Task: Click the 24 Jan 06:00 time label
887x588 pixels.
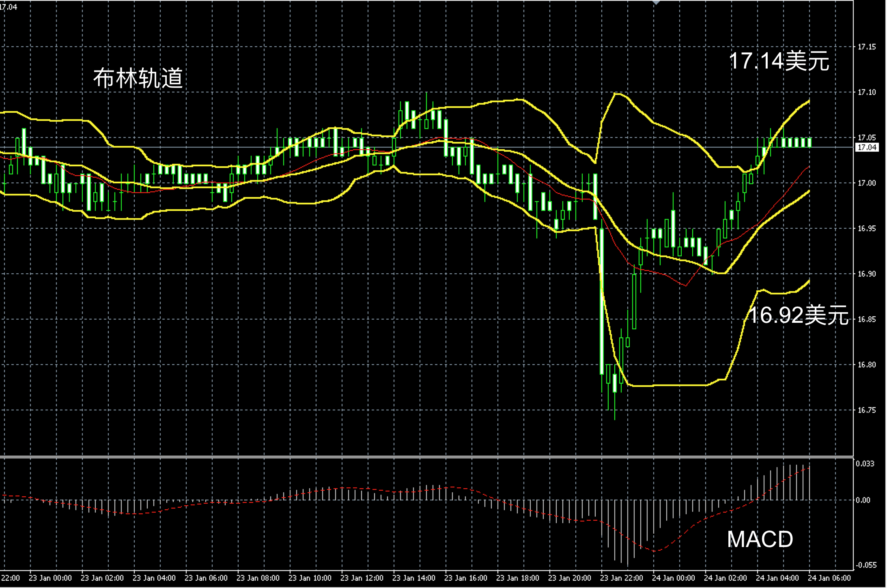Action: [829, 578]
